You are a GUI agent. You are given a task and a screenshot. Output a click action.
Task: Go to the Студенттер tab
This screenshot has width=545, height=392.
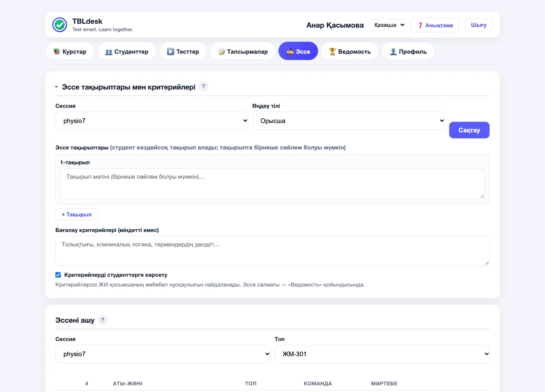point(127,51)
